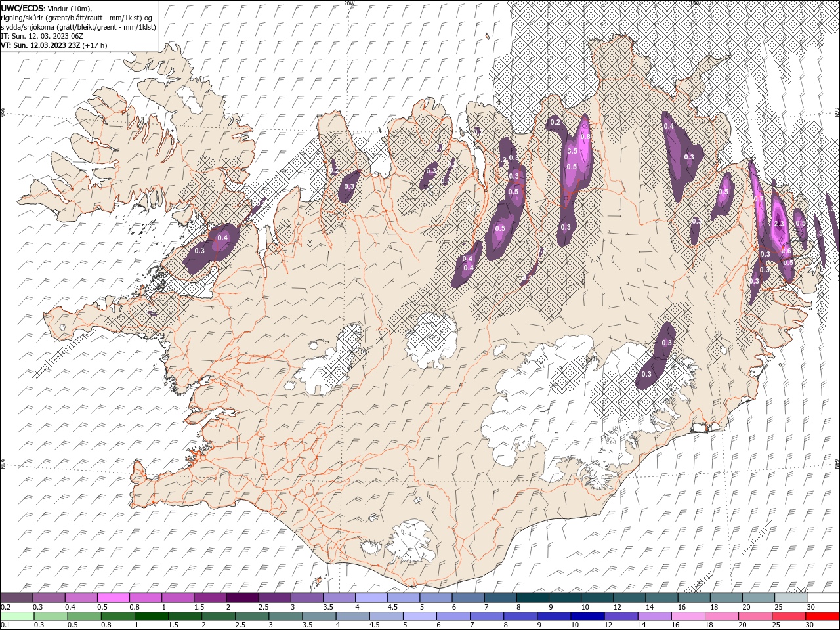This screenshot has width=840, height=630.
Task: Click the snow legend swatch between 0.2 and 0.3
Action: pyautogui.click(x=17, y=597)
